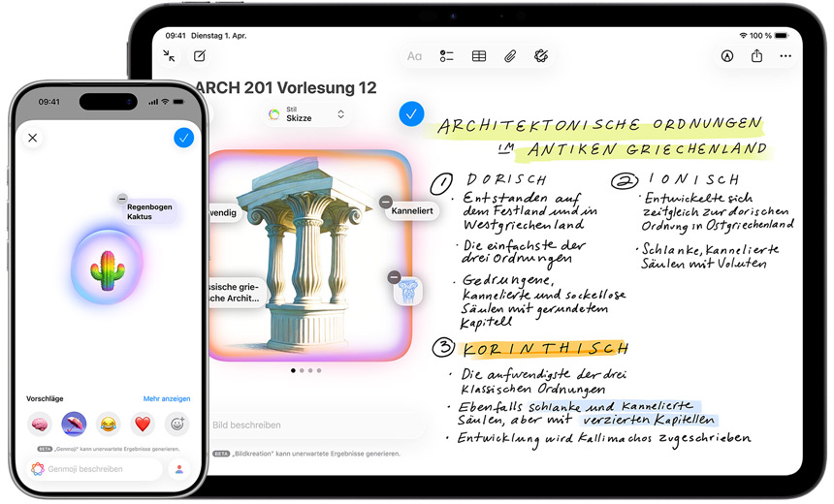Open the attachment paperclip menu
The width and height of the screenshot is (834, 504).
pyautogui.click(x=510, y=56)
